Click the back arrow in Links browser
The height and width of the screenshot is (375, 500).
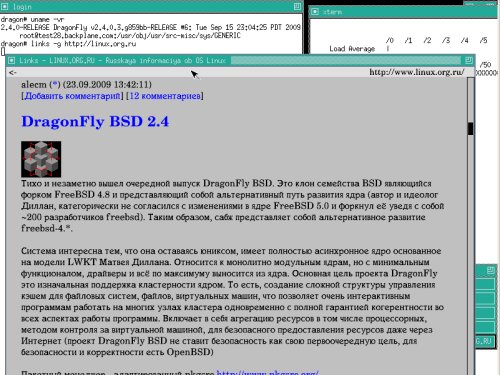point(13,72)
